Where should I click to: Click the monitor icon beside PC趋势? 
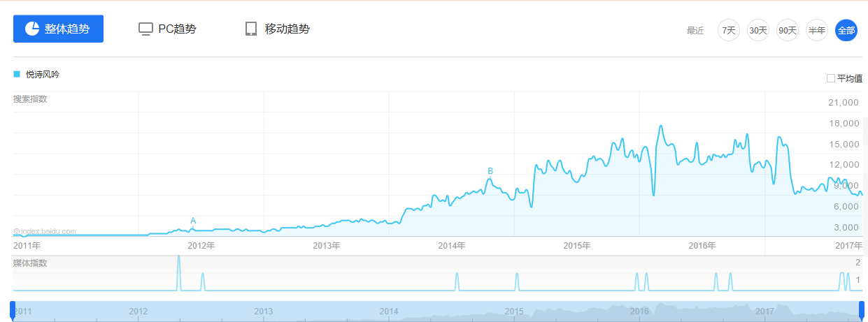click(145, 29)
